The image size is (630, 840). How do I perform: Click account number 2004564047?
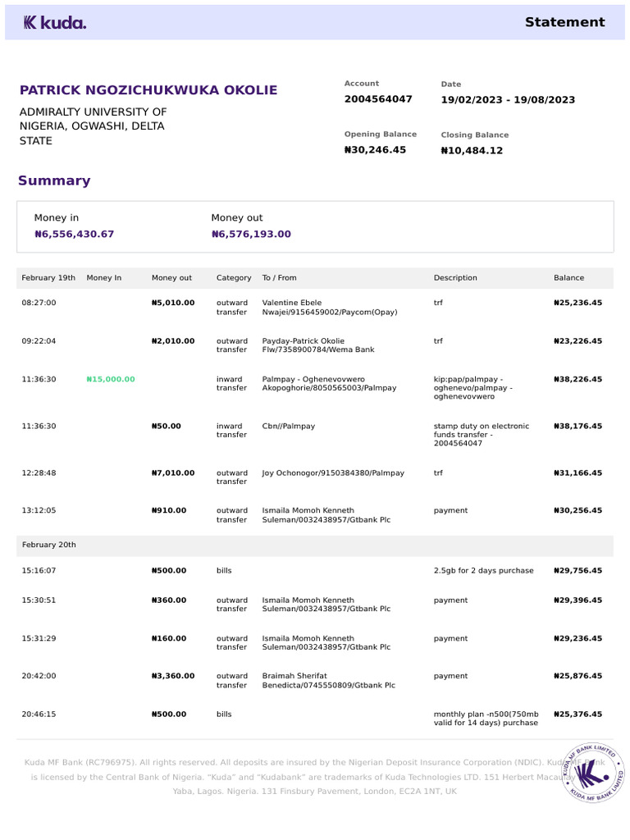pyautogui.click(x=378, y=99)
